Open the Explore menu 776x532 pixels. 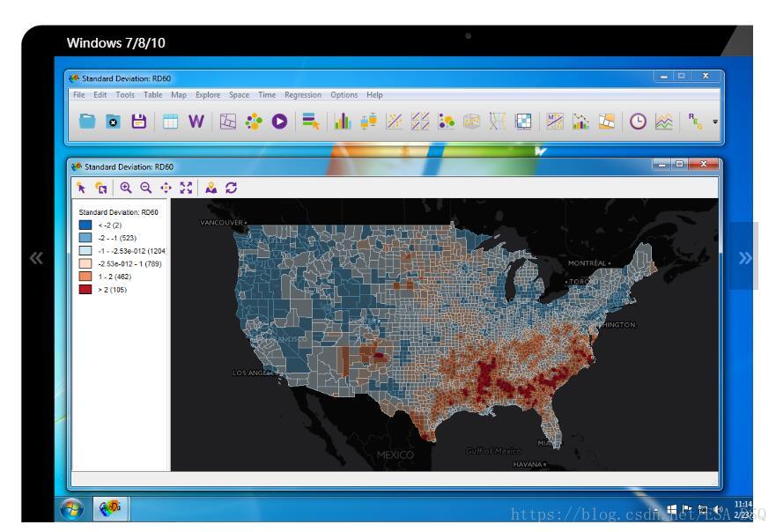click(x=208, y=94)
